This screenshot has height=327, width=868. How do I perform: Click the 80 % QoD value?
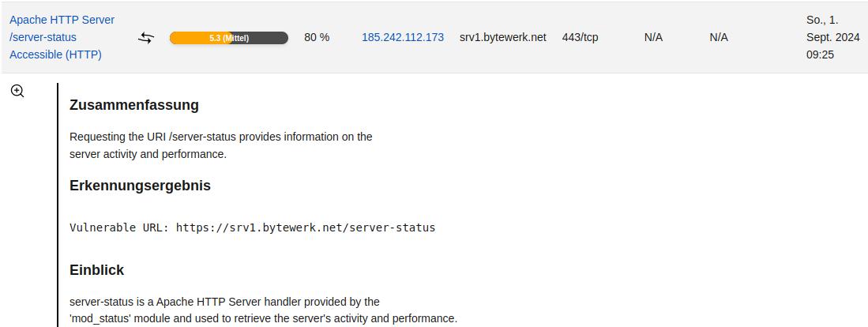coord(317,38)
